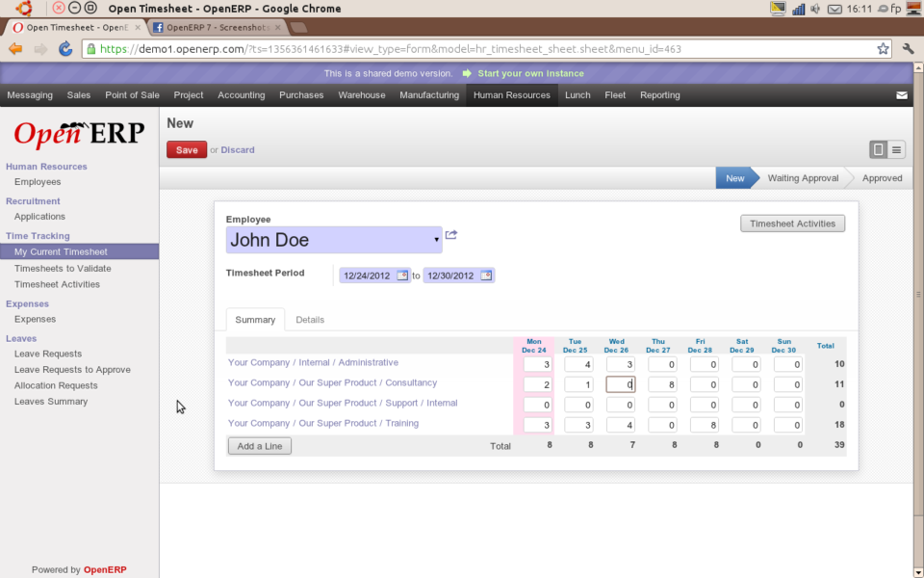Open Allocation Requests in sidebar

(56, 385)
